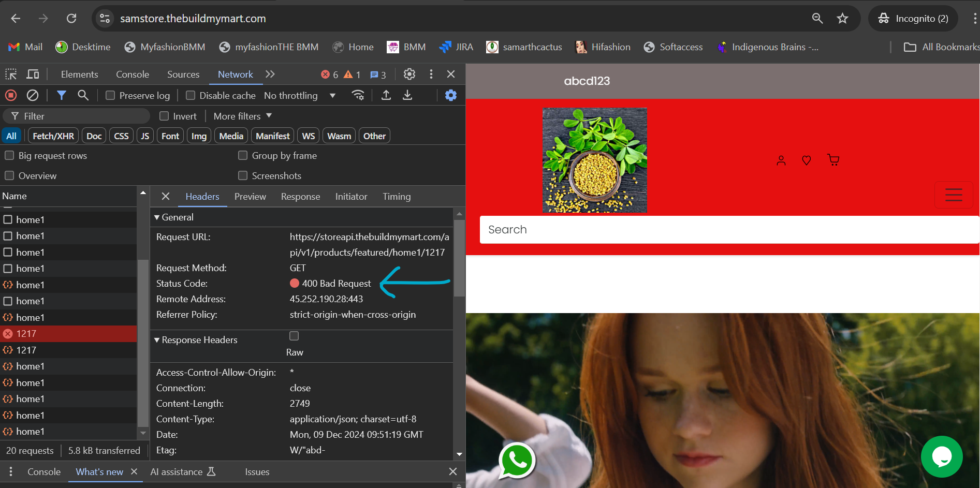Close the What's new drawer tab
Viewport: 980px width, 488px height.
click(134, 471)
